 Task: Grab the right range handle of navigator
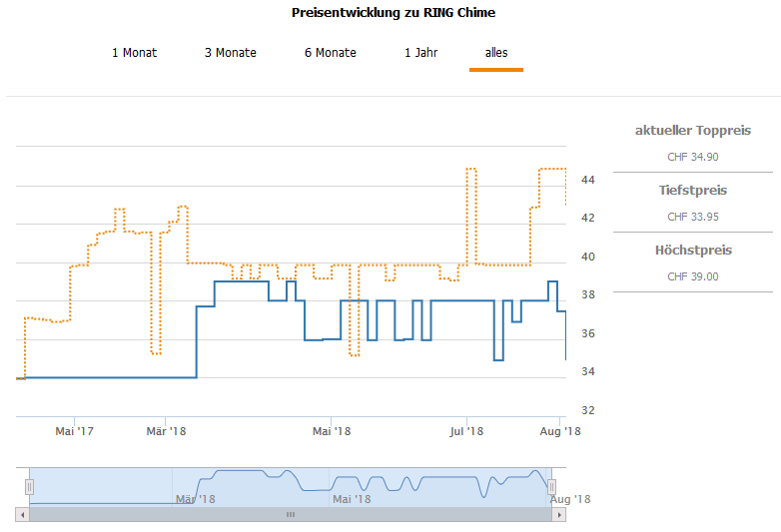click(x=551, y=487)
